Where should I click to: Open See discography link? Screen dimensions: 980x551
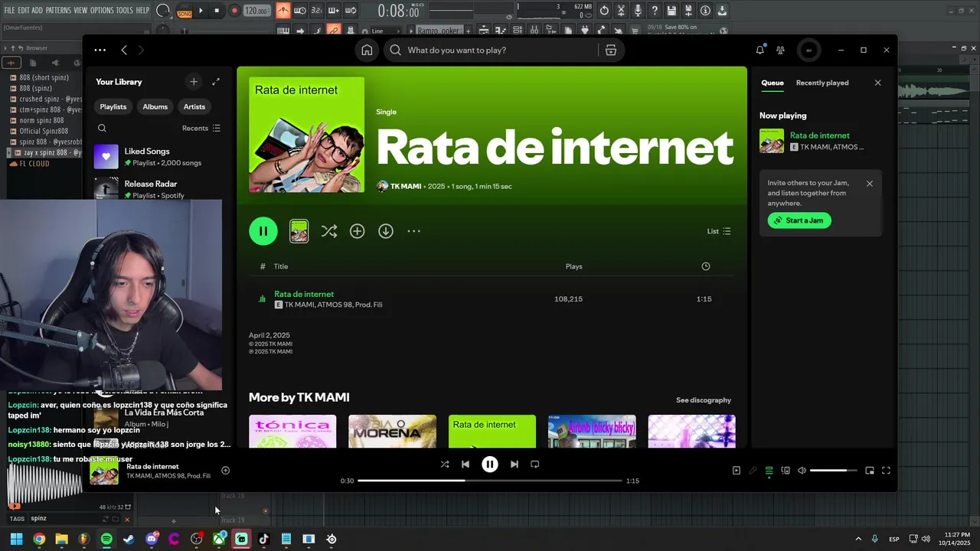click(704, 400)
